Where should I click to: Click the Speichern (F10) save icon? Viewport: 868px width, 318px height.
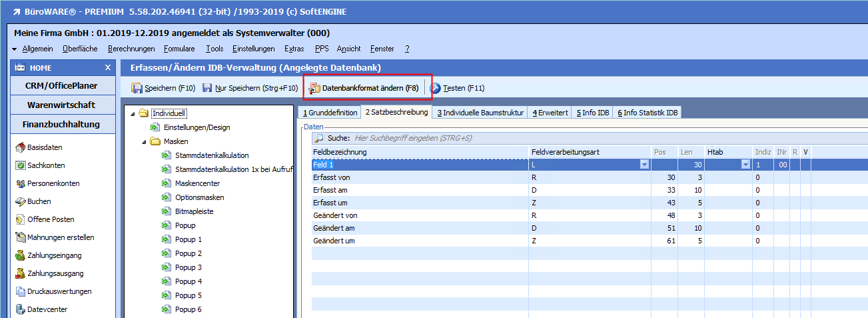pos(137,88)
